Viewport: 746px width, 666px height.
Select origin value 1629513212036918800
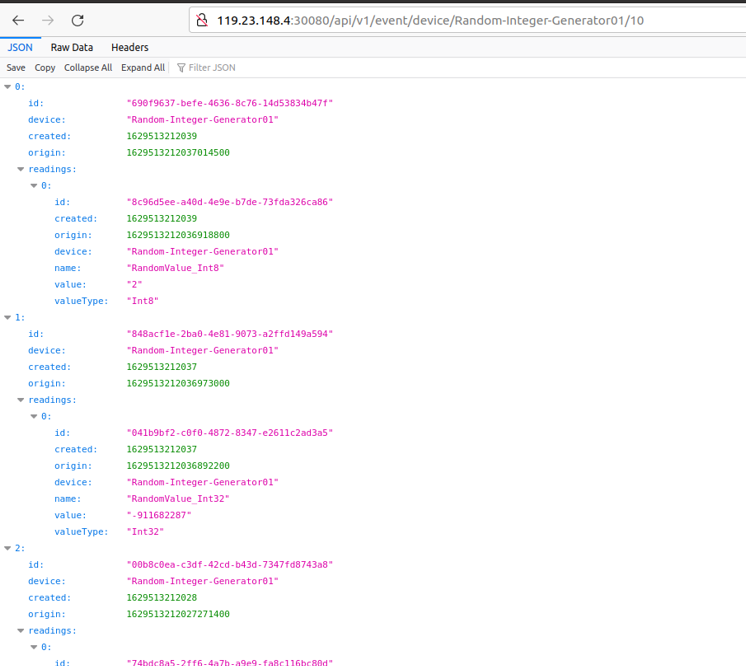pyautogui.click(x=178, y=235)
